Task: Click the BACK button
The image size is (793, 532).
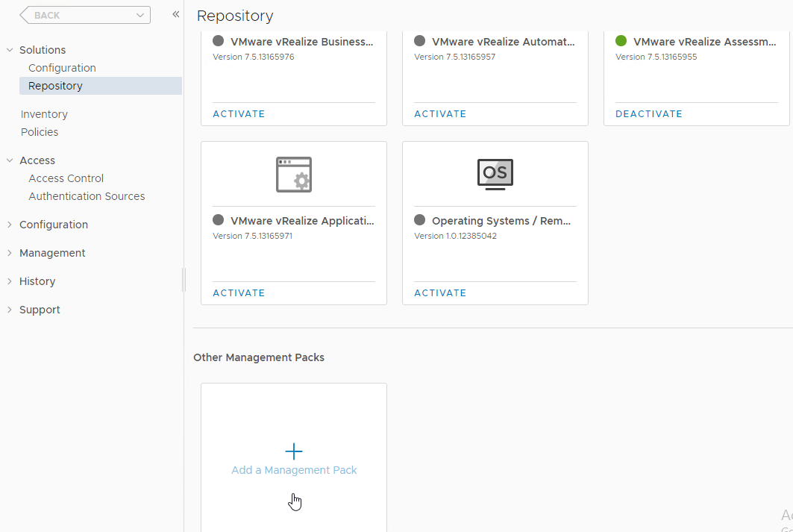Action: point(85,15)
